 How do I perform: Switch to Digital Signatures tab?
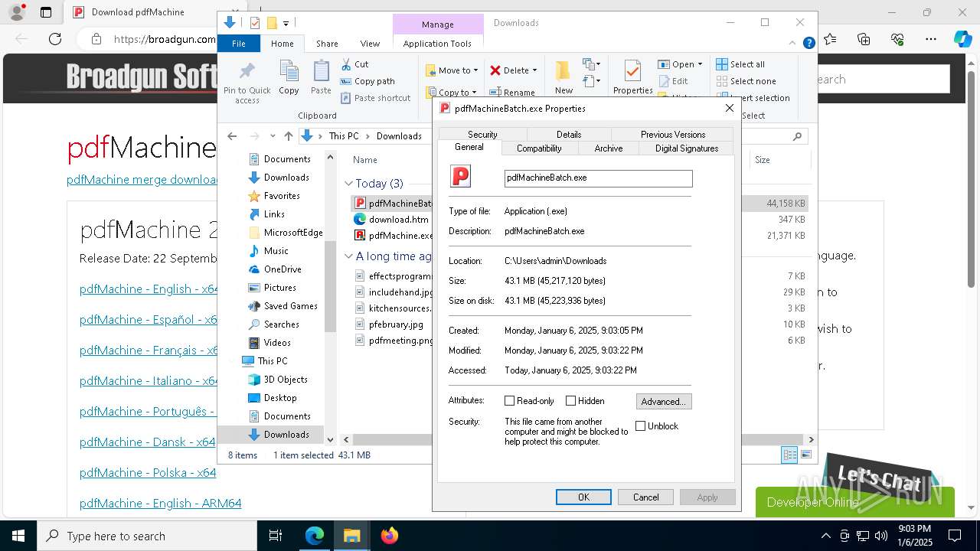(687, 148)
